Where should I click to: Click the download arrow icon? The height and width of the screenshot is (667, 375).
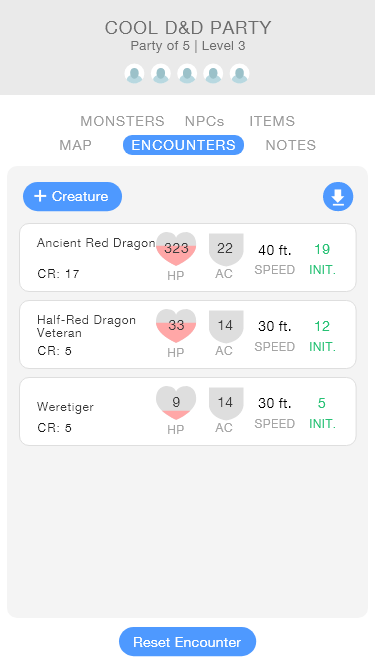point(338,197)
